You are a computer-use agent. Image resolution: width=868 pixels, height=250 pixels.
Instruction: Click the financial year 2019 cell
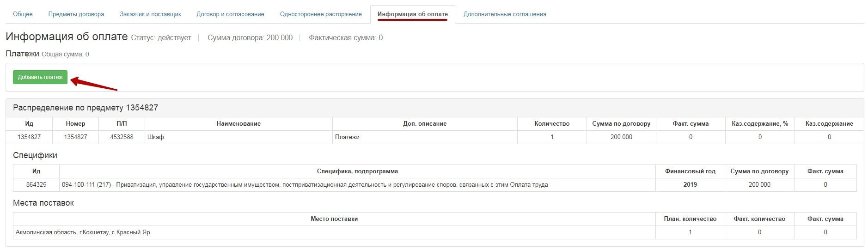[690, 185]
